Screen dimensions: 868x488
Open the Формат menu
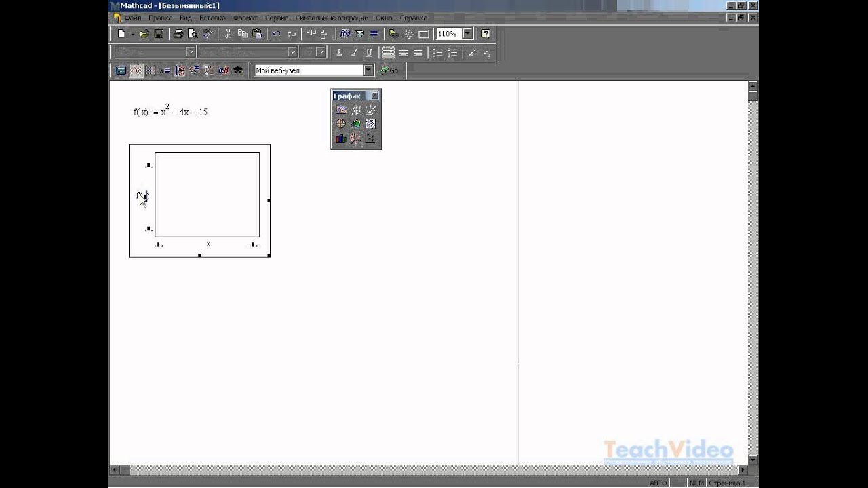(245, 18)
